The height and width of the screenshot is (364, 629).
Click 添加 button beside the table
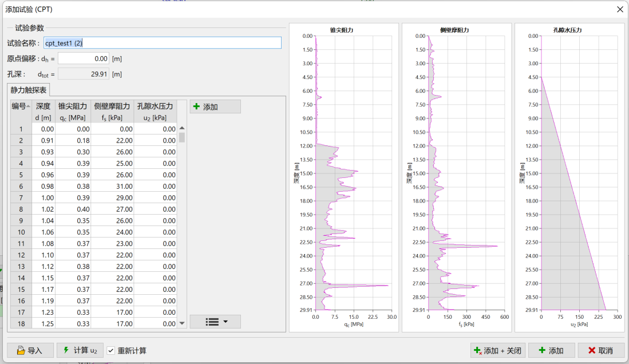(215, 107)
